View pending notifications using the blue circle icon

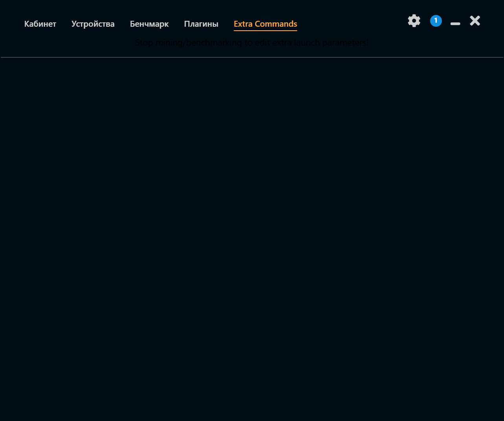coord(436,20)
